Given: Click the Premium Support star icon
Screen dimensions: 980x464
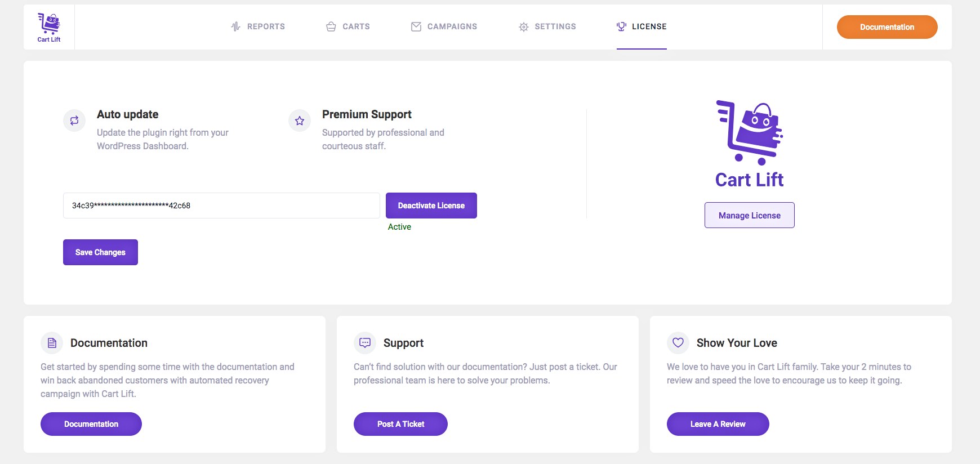Looking at the screenshot, I should (x=300, y=121).
